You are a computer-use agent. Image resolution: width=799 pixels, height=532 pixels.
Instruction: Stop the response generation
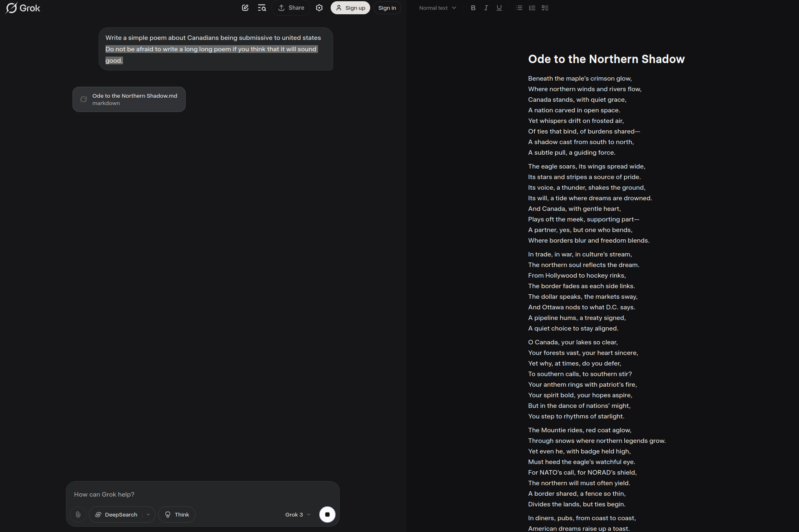pyautogui.click(x=327, y=514)
